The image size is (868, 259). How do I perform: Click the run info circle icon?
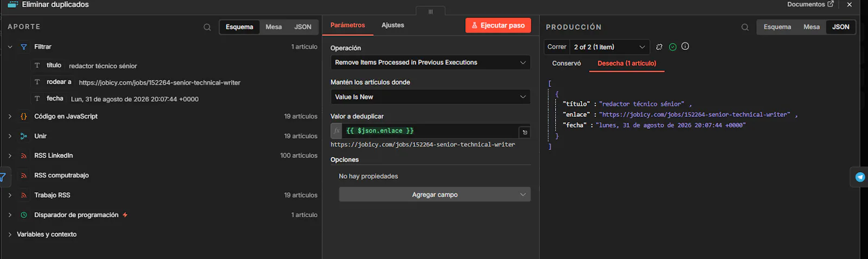click(685, 46)
